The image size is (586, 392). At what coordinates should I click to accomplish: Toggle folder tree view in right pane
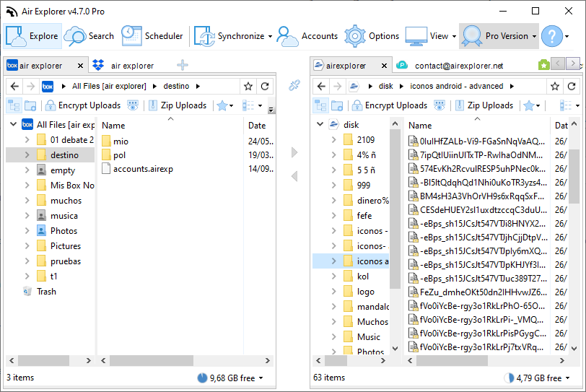(320, 105)
